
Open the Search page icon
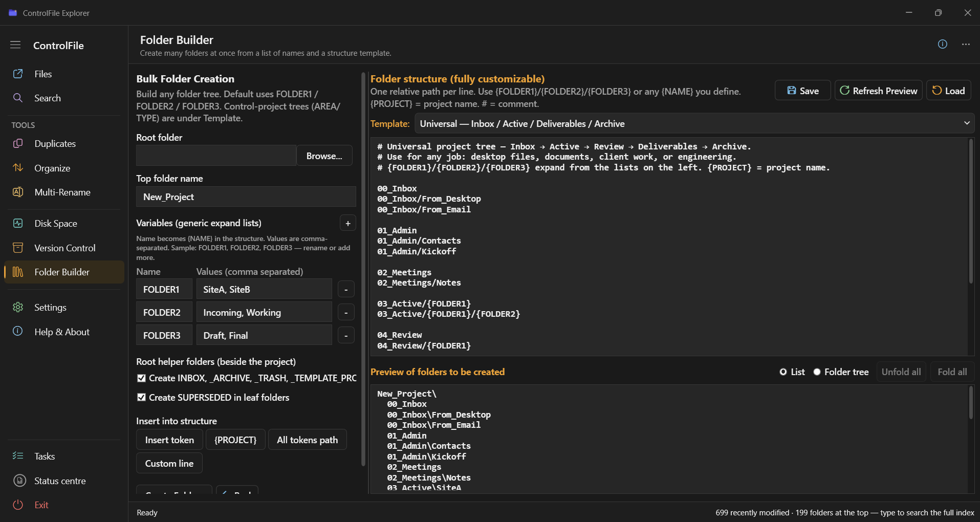(x=18, y=98)
